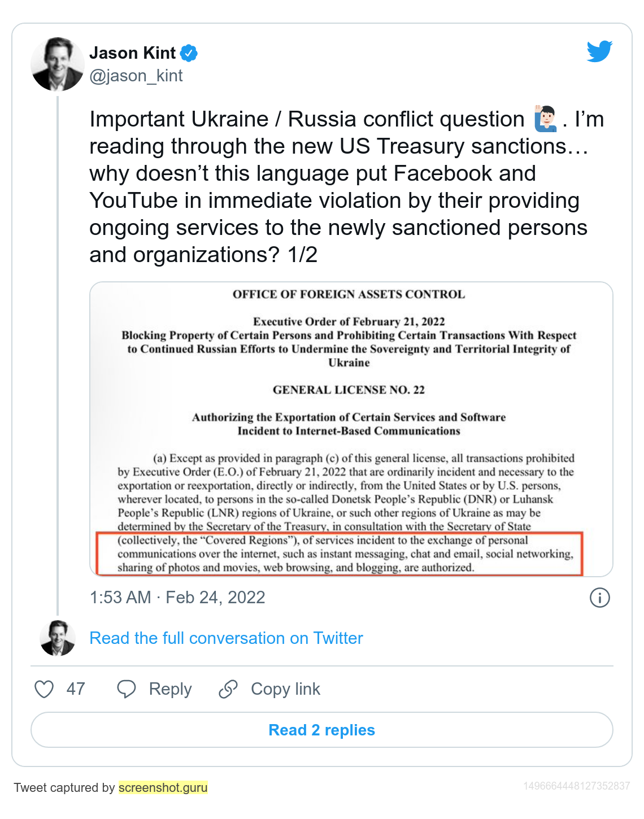Viewport: 644px width, 819px height.
Task: Click the raising hand emoji in the tweet
Action: click(x=545, y=119)
